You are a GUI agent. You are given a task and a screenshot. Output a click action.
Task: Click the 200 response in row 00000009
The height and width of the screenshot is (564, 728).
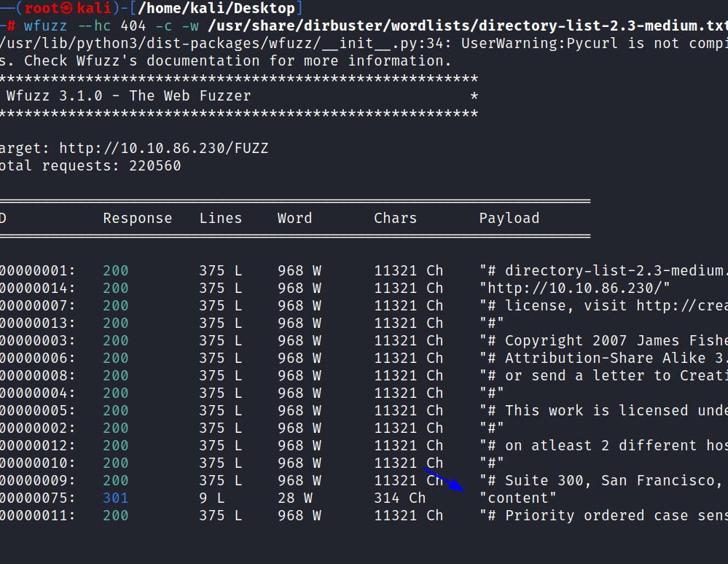(116, 480)
